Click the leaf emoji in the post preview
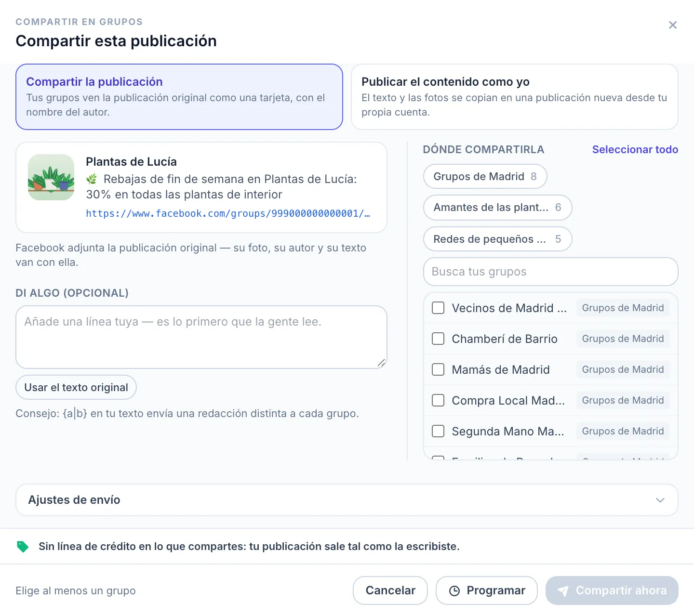 click(92, 179)
